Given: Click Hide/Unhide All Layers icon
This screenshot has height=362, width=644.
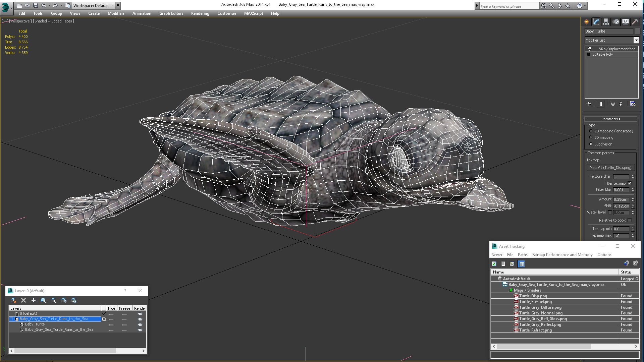Looking at the screenshot, I should (x=64, y=300).
